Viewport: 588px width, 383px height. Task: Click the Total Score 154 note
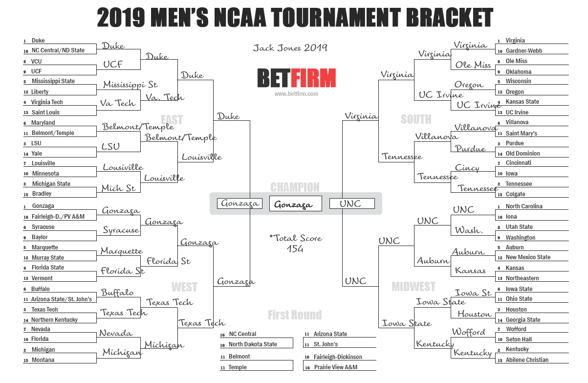[x=295, y=243]
